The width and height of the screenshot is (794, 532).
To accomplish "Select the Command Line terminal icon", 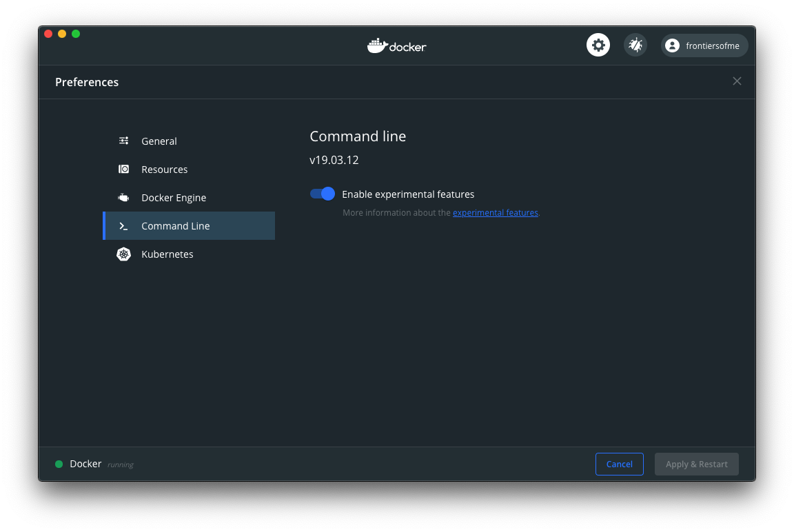I will click(x=123, y=225).
